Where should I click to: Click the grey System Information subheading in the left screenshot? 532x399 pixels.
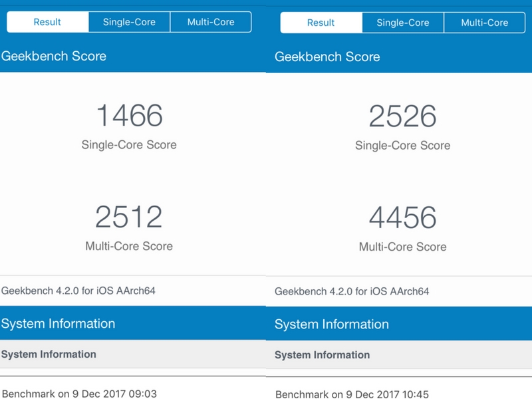point(133,354)
